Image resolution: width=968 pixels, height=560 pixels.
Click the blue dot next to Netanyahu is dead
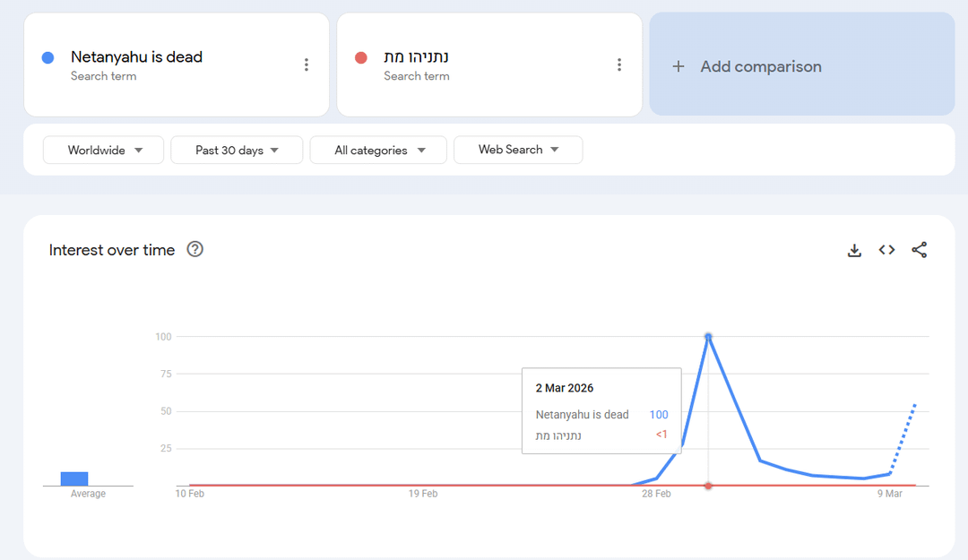click(48, 58)
